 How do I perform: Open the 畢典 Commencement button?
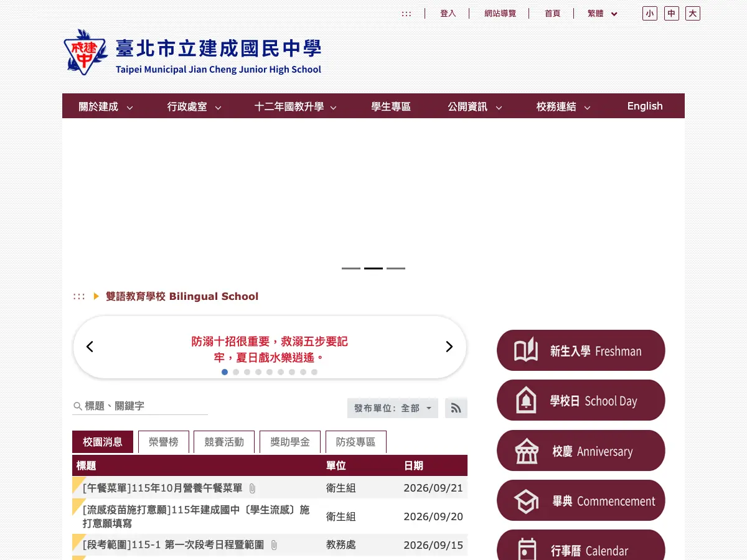point(581,500)
